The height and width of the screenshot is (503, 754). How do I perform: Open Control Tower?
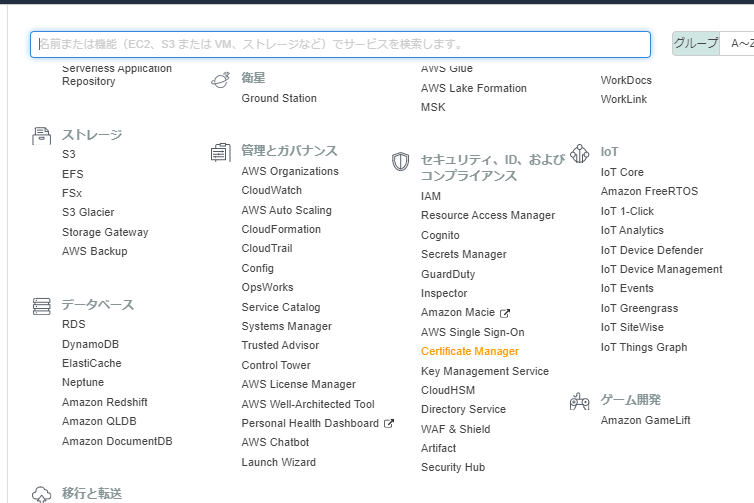tap(276, 365)
